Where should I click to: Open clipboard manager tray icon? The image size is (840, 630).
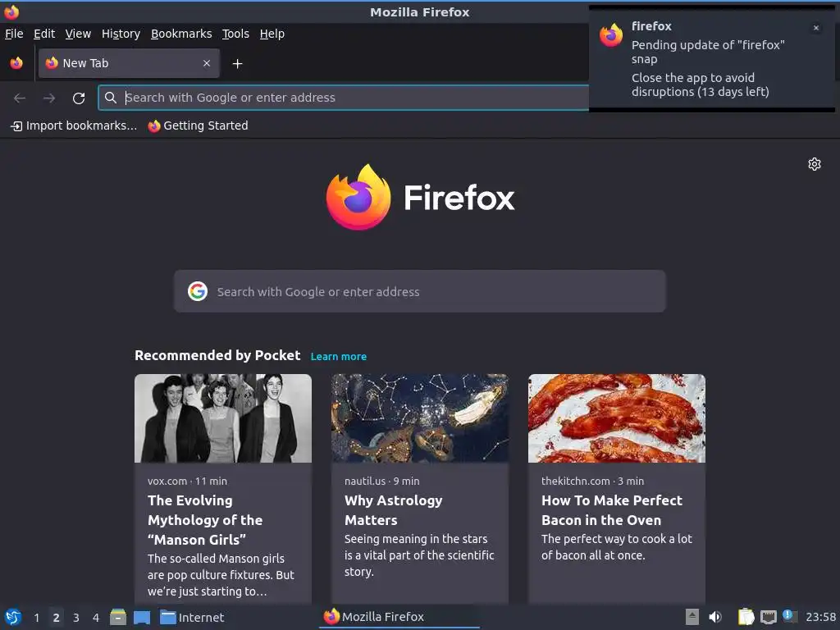point(746,617)
